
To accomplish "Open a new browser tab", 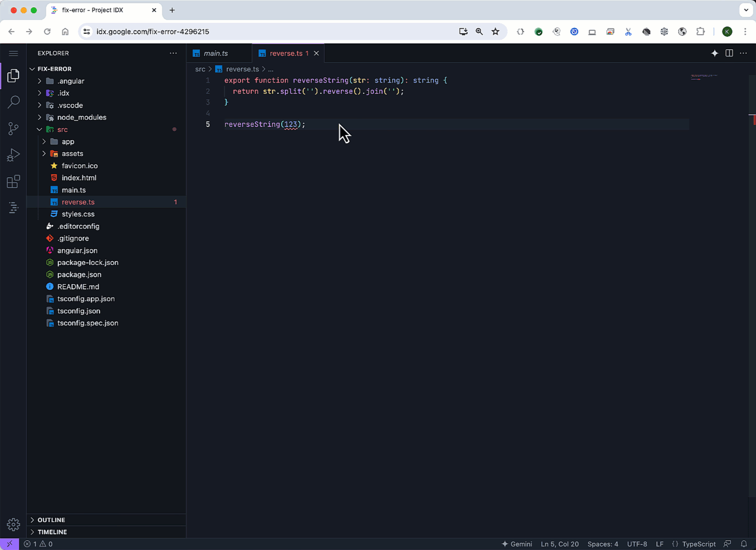I will tap(172, 10).
